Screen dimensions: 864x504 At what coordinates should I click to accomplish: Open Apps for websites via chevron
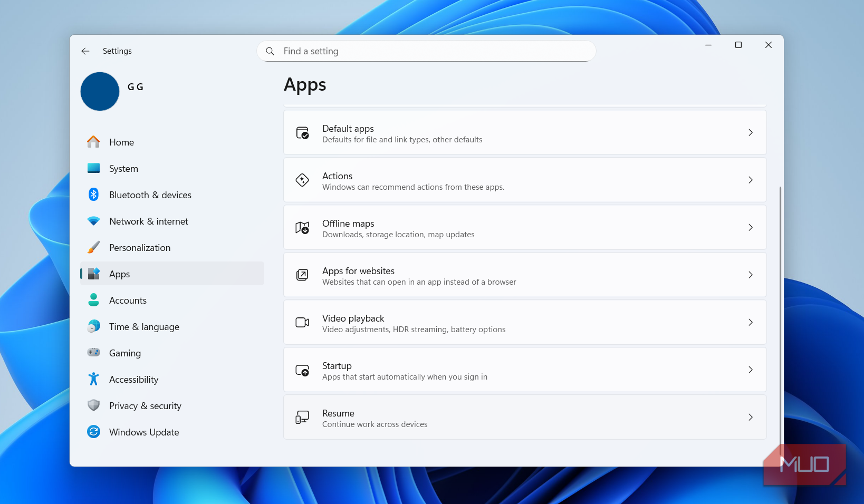click(x=751, y=275)
